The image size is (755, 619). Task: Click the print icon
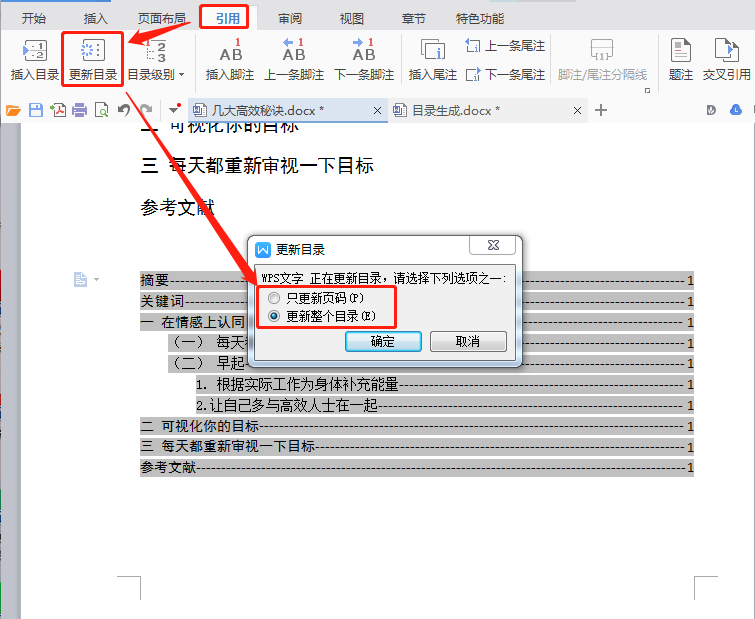(x=79, y=111)
